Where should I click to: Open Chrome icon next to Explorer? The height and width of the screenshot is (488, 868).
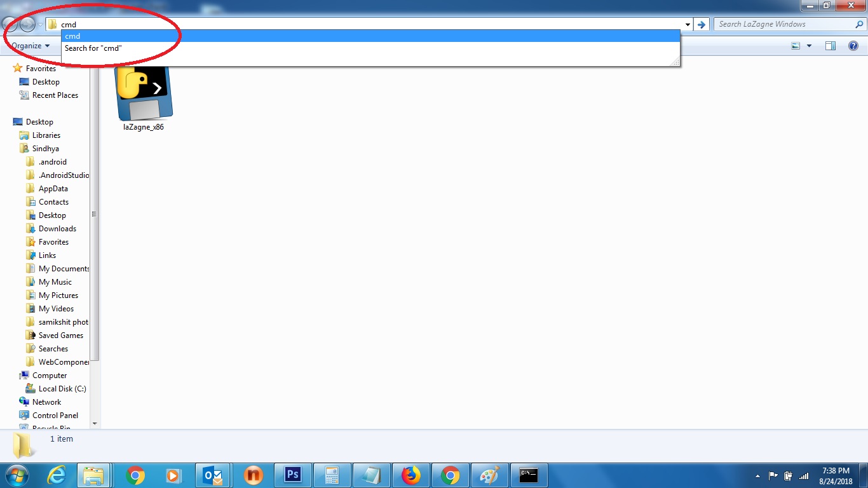(x=135, y=475)
